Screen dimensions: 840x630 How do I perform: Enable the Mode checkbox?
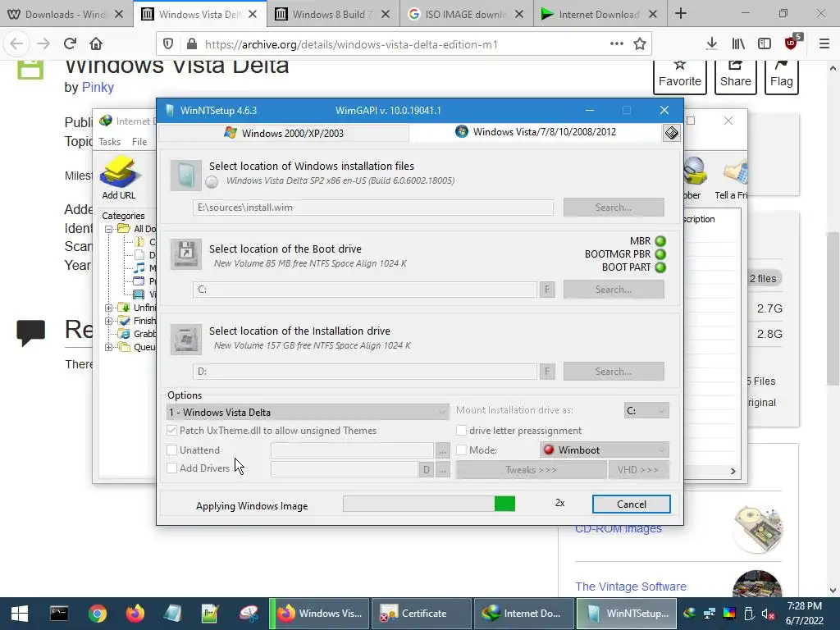click(461, 450)
